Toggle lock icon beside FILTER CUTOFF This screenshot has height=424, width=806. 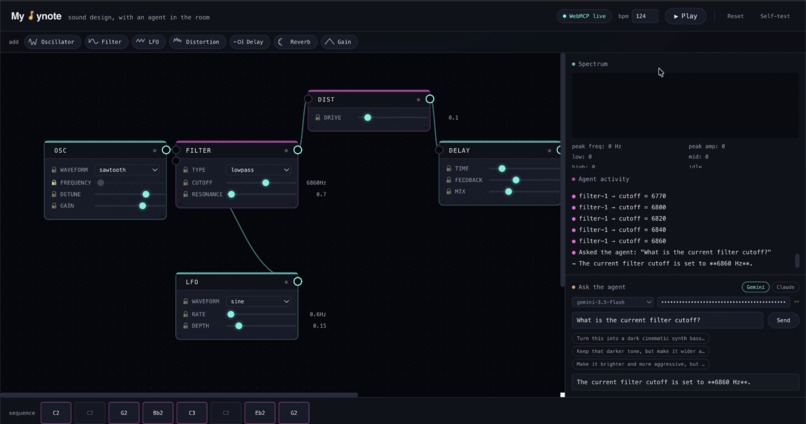(x=186, y=182)
